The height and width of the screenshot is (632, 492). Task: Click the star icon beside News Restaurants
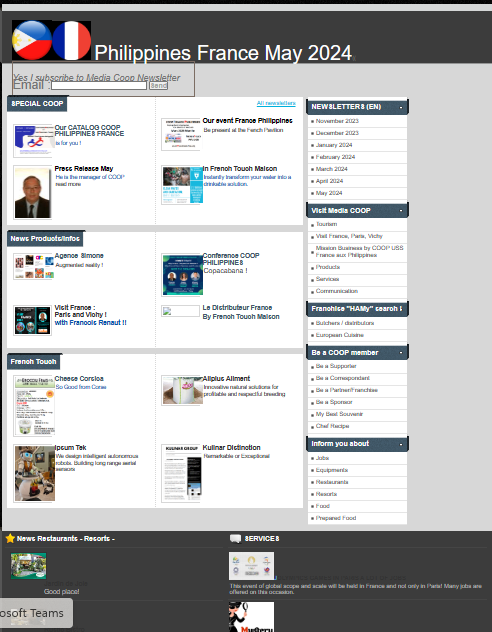point(10,538)
